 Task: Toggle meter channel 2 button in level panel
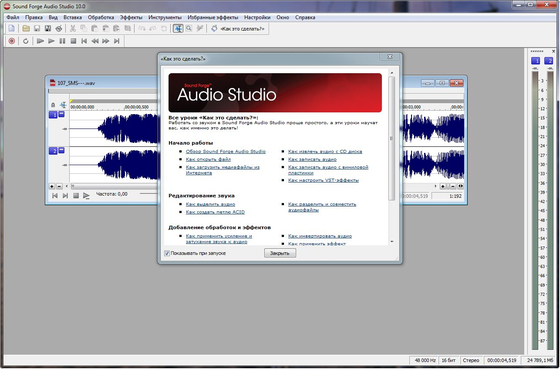[549, 61]
